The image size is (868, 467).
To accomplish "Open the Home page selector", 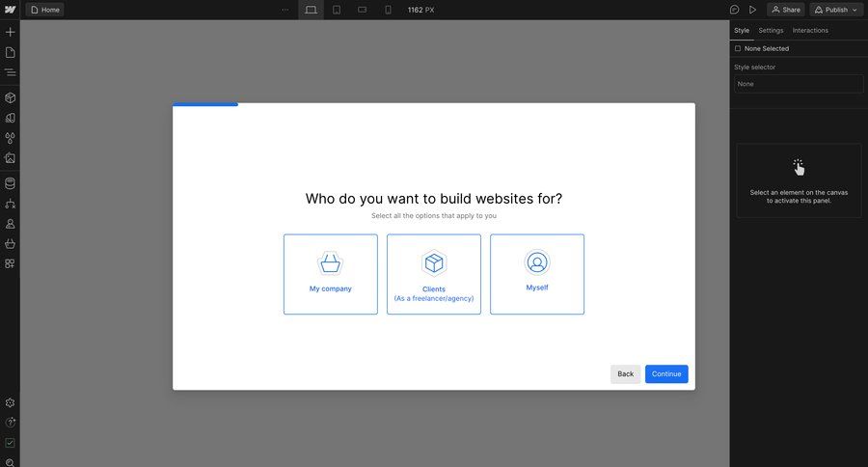I will (x=45, y=10).
